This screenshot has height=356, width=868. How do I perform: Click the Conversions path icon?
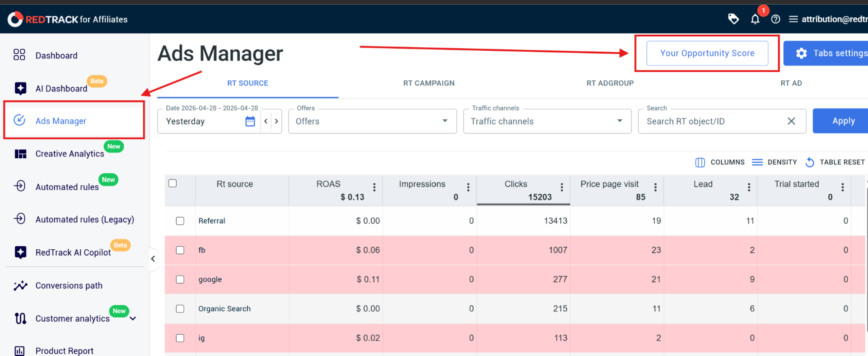coord(20,285)
